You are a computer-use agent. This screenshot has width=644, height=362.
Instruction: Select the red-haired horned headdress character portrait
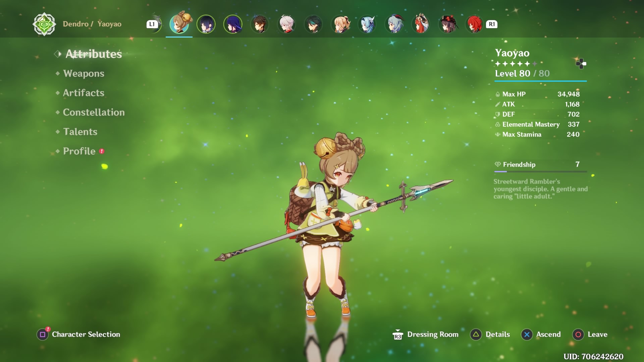pyautogui.click(x=421, y=23)
